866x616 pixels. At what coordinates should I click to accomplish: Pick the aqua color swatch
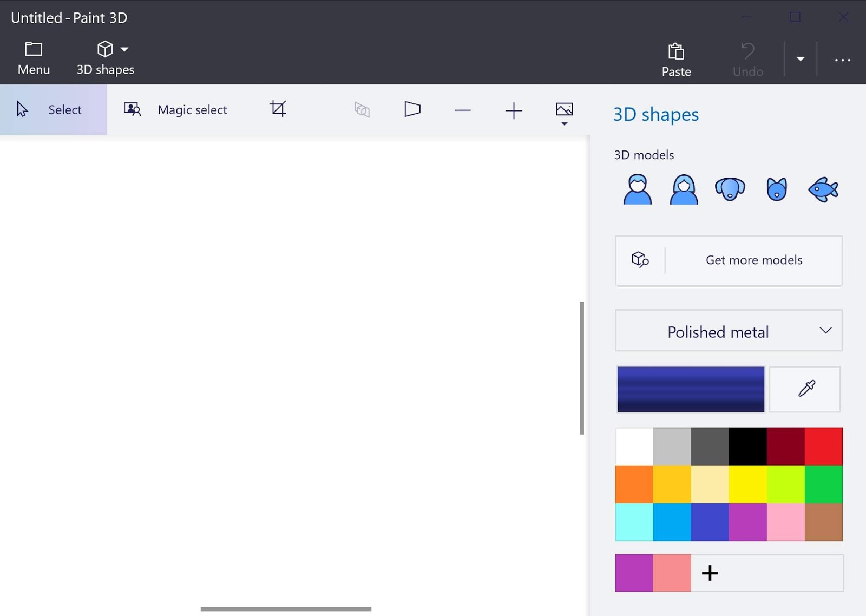pos(634,522)
